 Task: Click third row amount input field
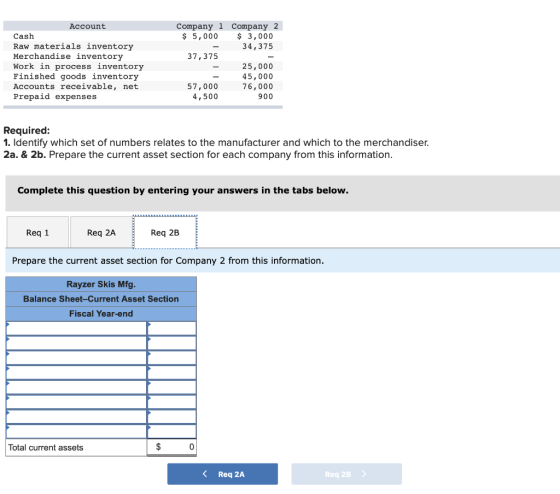click(x=172, y=358)
